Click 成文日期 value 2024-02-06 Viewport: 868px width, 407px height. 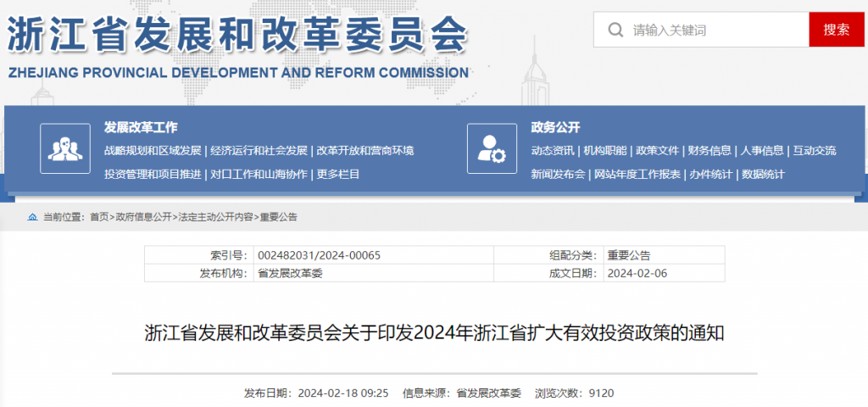click(x=637, y=273)
